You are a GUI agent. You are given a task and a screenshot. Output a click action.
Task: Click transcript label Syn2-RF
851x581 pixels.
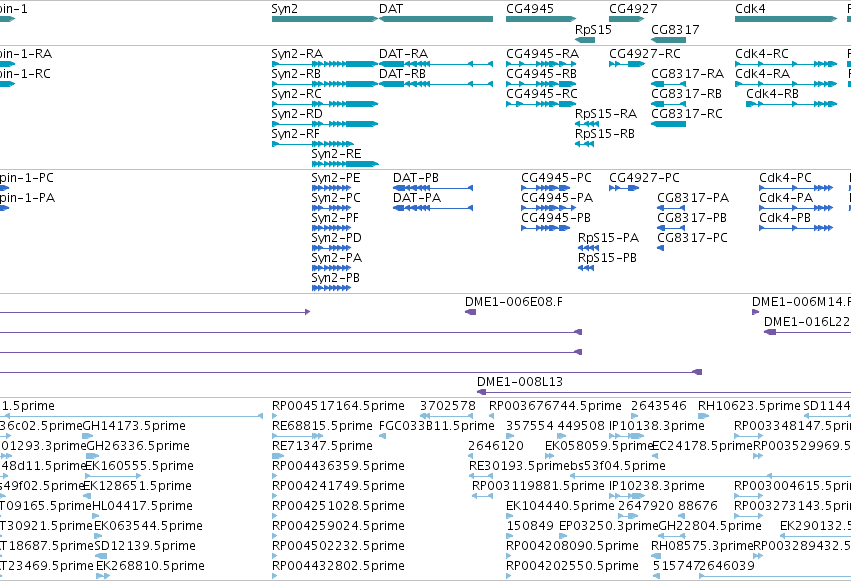[x=295, y=135]
